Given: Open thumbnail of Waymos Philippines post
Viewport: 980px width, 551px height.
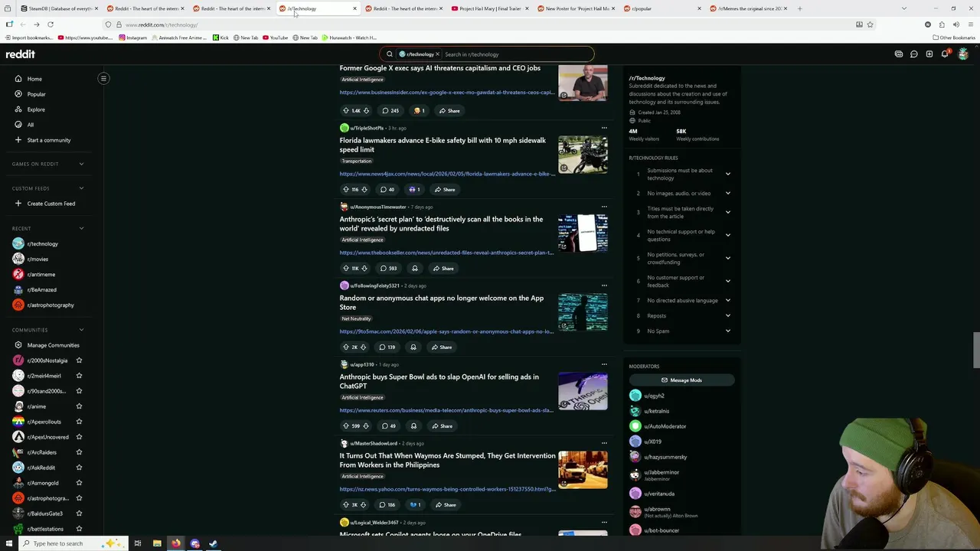Looking at the screenshot, I should pyautogui.click(x=583, y=469).
